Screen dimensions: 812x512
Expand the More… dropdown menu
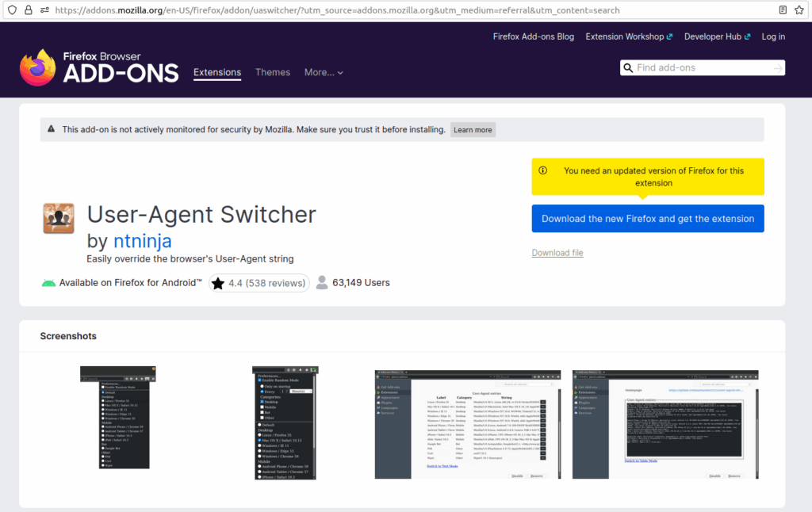324,72
